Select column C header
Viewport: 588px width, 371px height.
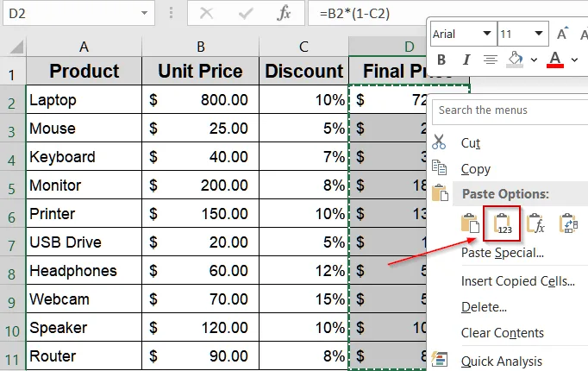303,47
